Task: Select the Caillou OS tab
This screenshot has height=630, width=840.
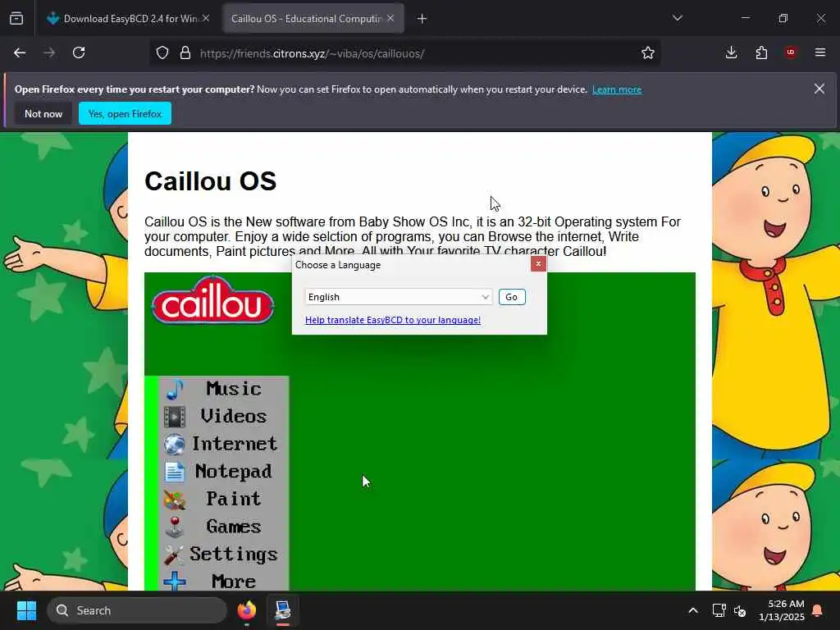Action: pos(306,19)
